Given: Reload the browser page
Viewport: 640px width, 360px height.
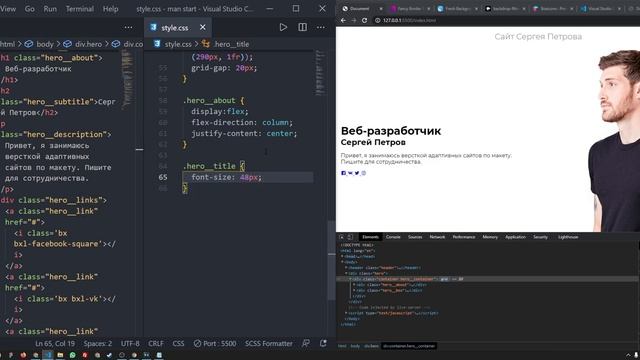Looking at the screenshot, I should (364, 20).
